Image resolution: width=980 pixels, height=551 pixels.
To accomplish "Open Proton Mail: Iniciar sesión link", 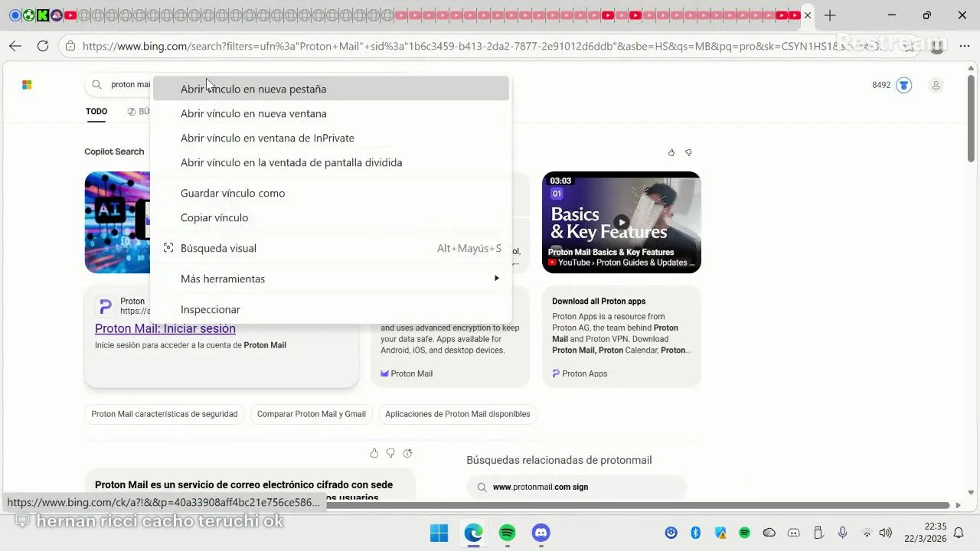I will pyautogui.click(x=165, y=328).
